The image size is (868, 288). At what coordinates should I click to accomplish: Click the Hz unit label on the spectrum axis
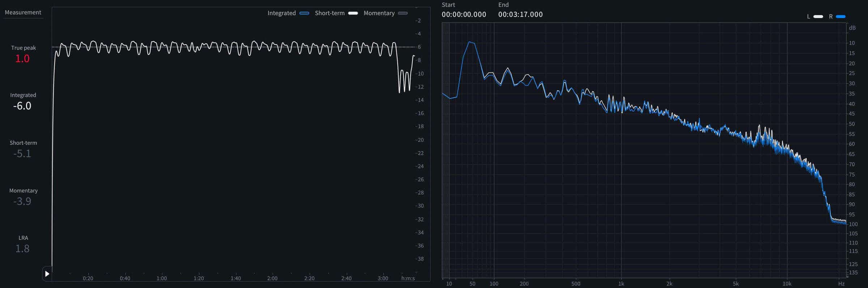(x=841, y=284)
